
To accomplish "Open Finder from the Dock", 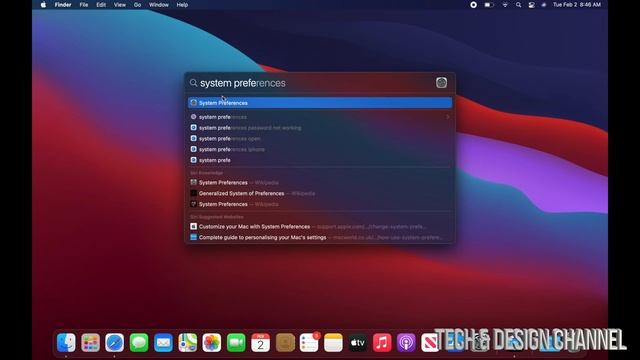I will click(66, 342).
